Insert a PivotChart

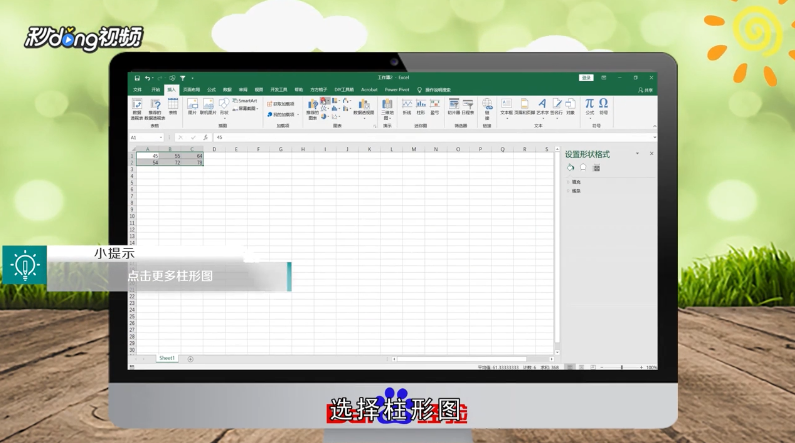coord(364,108)
